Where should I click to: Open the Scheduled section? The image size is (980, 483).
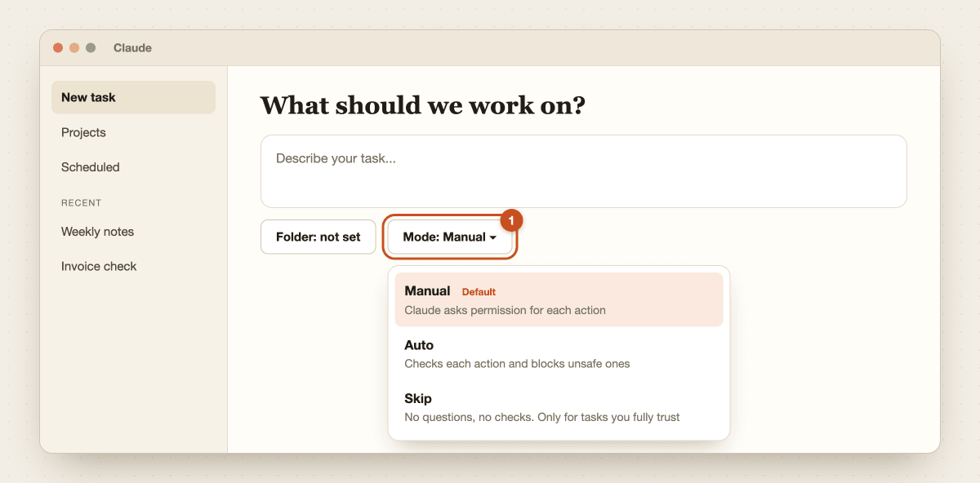click(133, 166)
